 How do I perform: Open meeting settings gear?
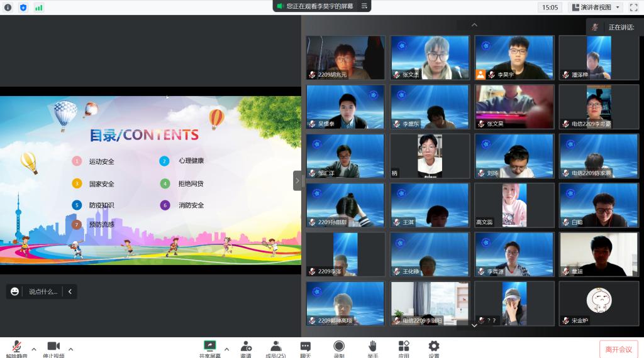coord(434,347)
